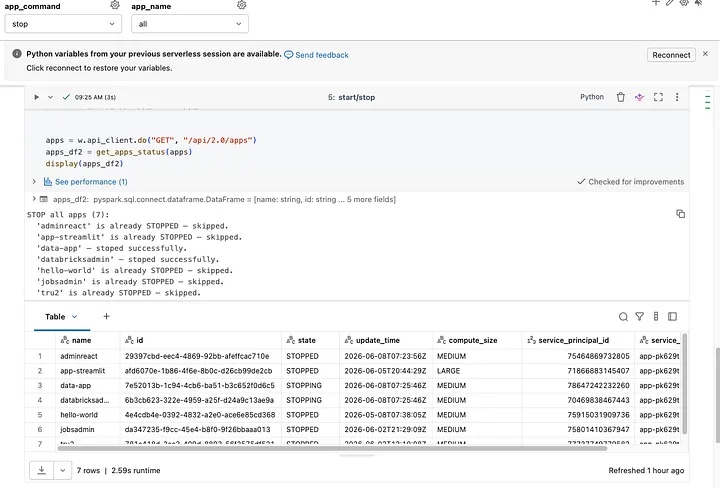Click the table vertical scrollbar
Image resolution: width=720 pixels, height=488 pixels.
tap(684, 384)
